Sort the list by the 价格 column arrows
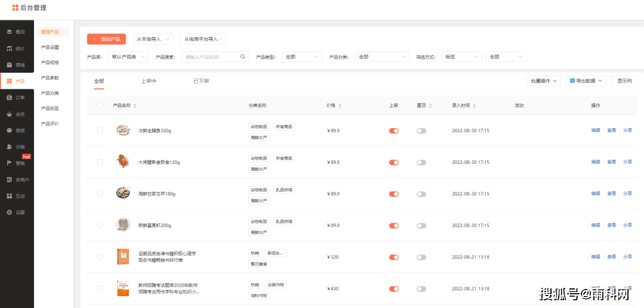Image resolution: width=644 pixels, height=308 pixels. click(340, 106)
